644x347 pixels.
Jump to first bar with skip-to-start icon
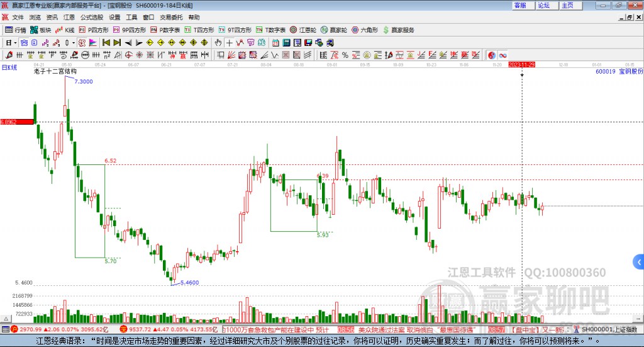106,43
